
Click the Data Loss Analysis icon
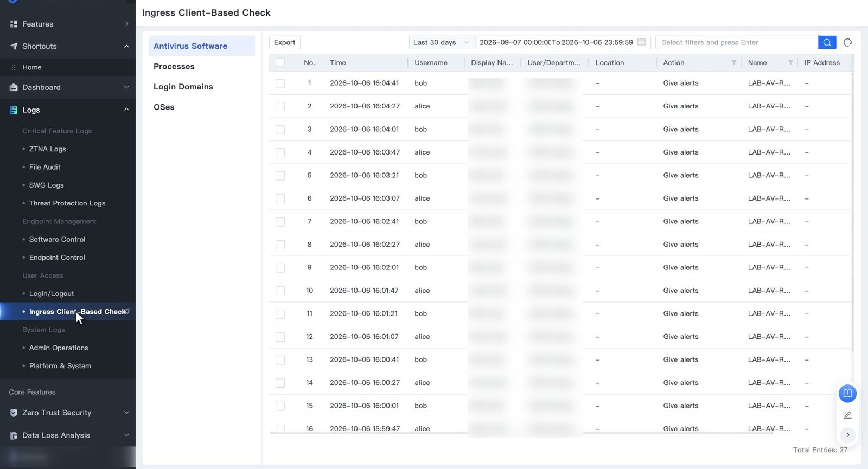click(14, 435)
